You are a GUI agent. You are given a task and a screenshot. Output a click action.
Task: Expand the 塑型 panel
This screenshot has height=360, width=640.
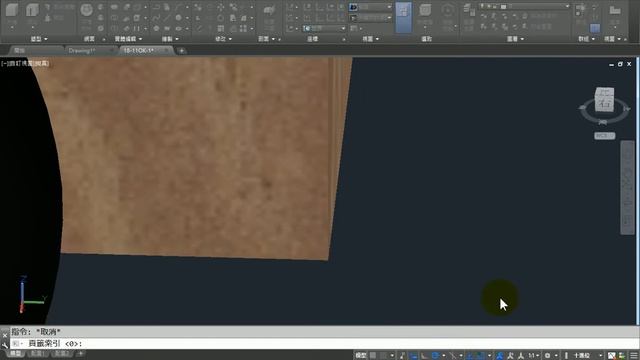[x=39, y=39]
